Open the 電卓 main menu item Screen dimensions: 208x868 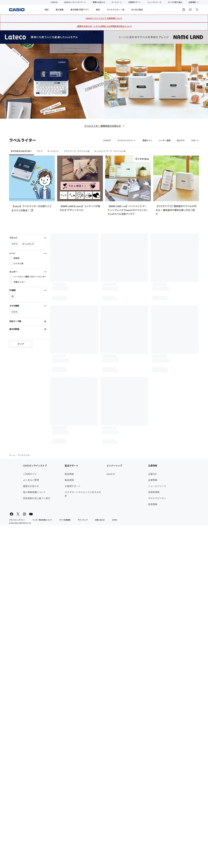click(x=98, y=10)
